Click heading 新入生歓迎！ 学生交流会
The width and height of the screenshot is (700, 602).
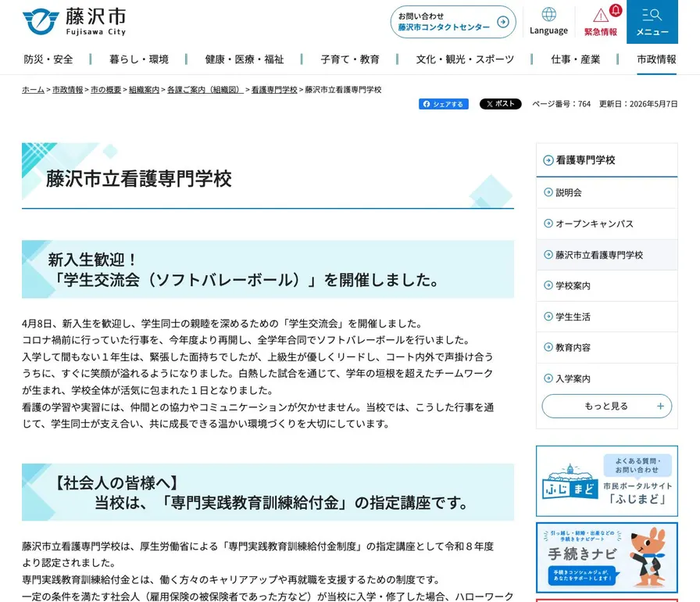tap(245, 270)
